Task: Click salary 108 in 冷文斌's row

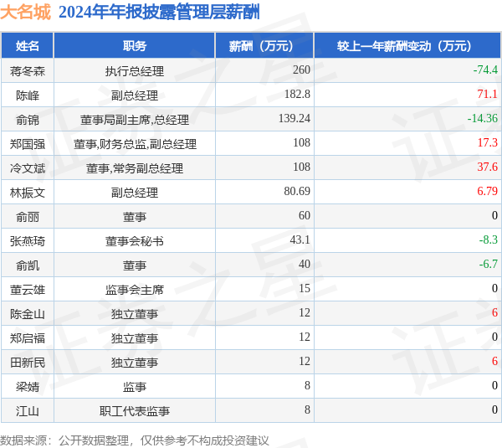Action: pyautogui.click(x=301, y=167)
